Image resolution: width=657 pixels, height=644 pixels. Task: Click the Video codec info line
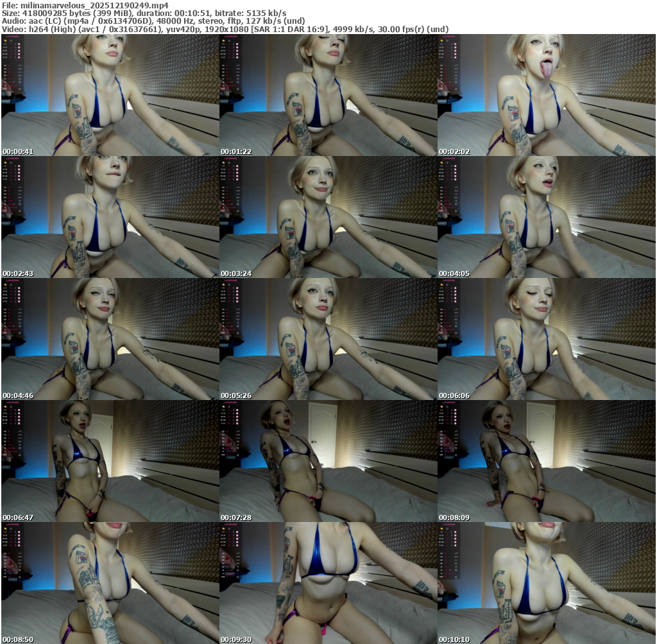pyautogui.click(x=225, y=29)
